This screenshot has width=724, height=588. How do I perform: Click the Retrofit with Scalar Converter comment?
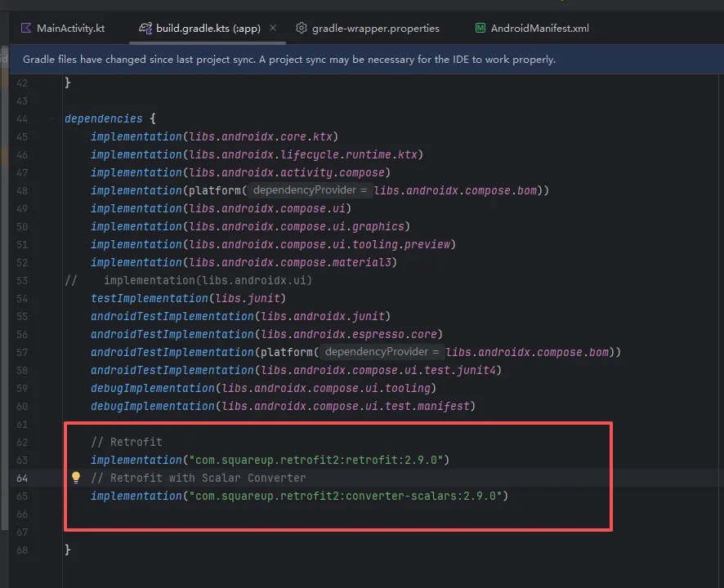coord(199,478)
